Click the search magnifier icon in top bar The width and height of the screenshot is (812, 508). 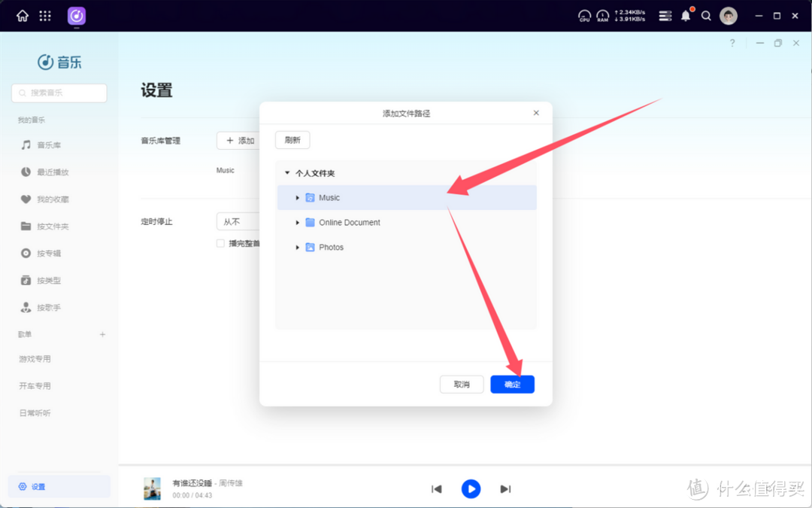[x=706, y=16]
